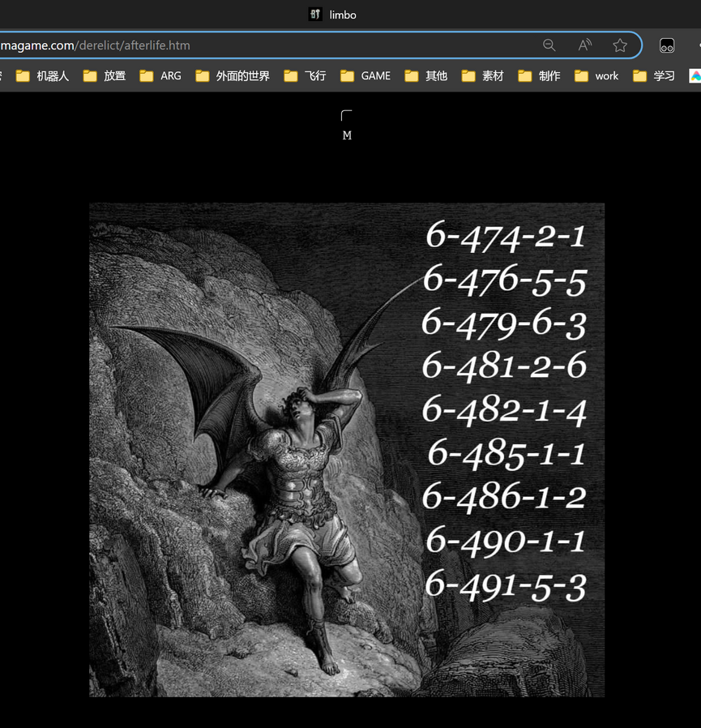
Task: Open the extension icon next to address bar
Action: pyautogui.click(x=667, y=45)
